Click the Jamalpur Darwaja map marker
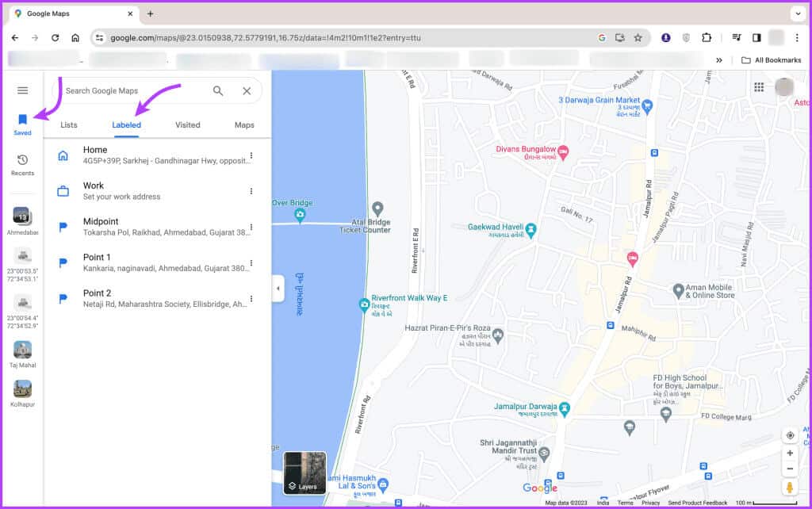Image resolution: width=812 pixels, height=509 pixels. [565, 410]
